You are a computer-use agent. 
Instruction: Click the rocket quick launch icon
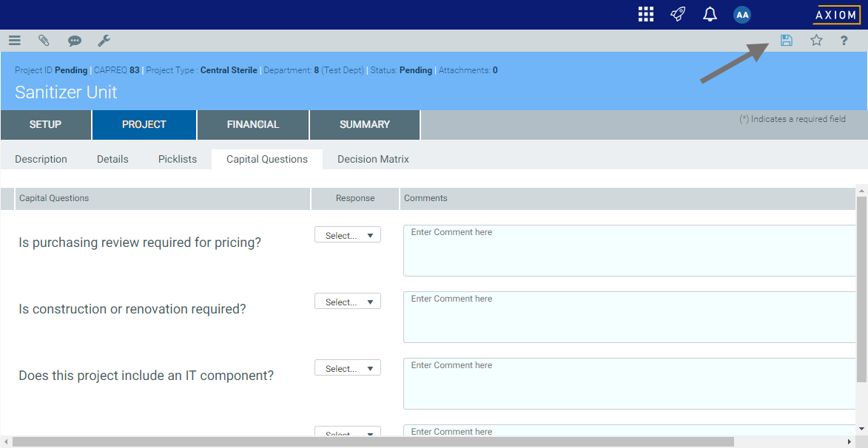(678, 15)
